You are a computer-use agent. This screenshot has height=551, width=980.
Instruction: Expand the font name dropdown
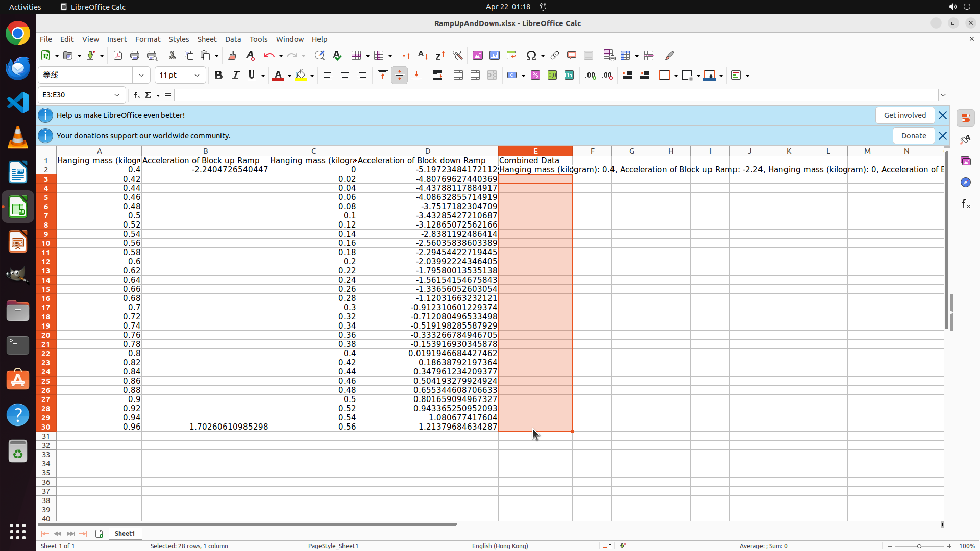click(141, 76)
